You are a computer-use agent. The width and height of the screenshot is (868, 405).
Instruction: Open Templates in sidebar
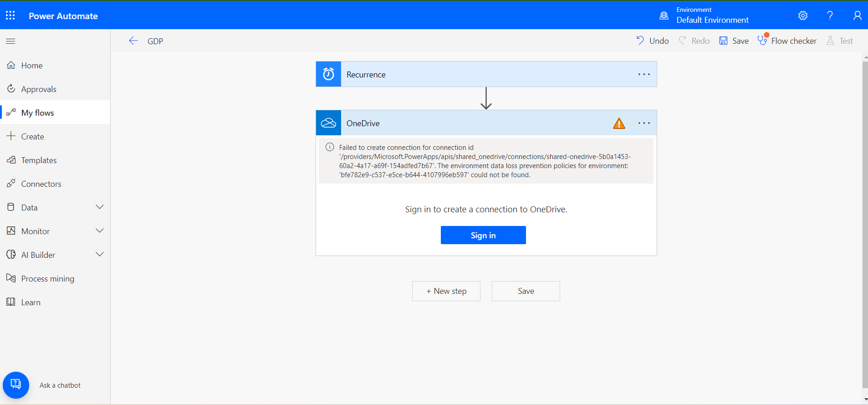[x=55, y=160]
